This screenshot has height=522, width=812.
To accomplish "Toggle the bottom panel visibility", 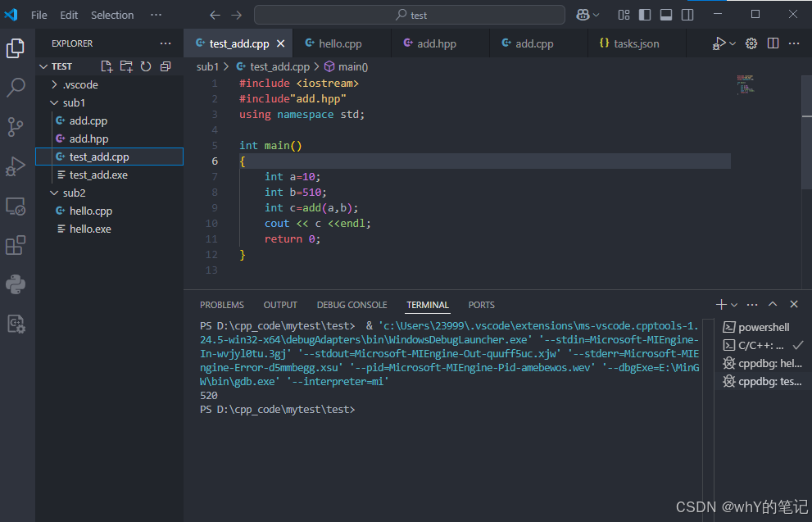I will click(666, 15).
